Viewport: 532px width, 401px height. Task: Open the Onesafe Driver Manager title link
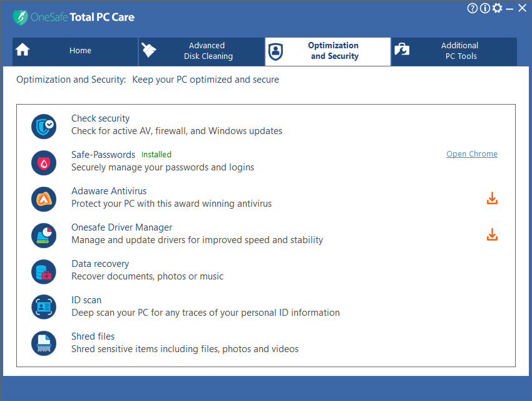[122, 227]
